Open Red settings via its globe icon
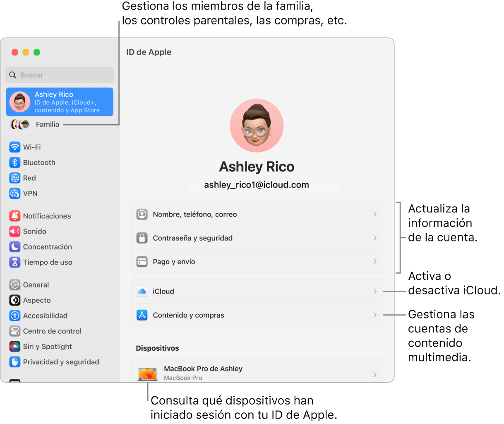 (15, 178)
